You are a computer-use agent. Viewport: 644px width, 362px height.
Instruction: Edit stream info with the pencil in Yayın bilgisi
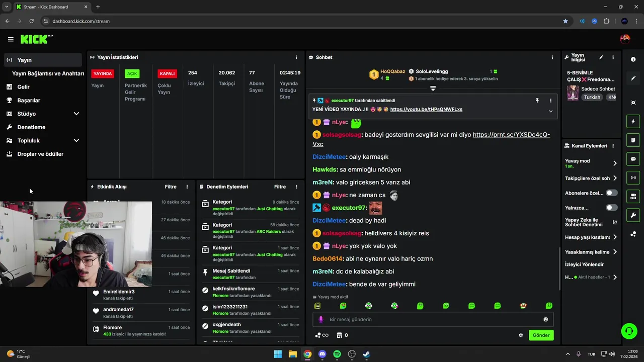[601, 57]
